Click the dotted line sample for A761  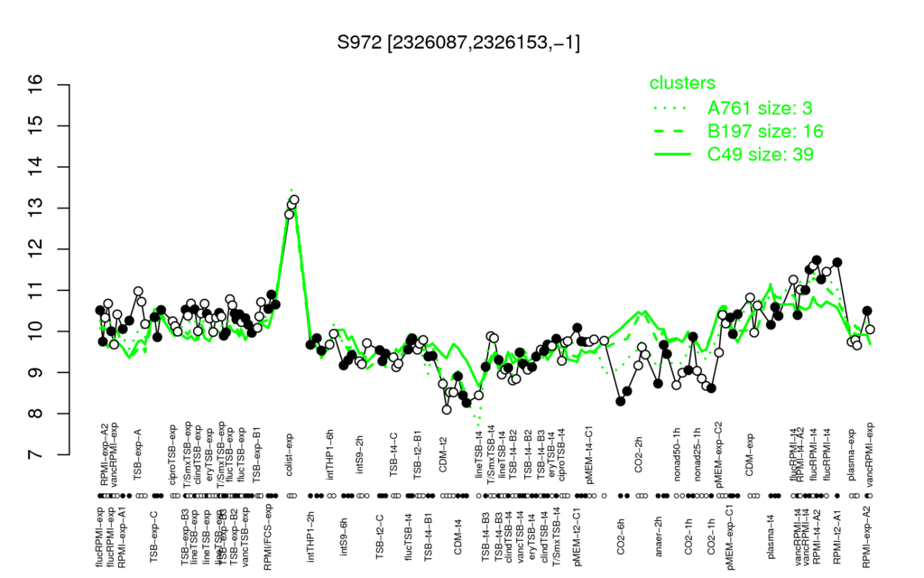click(672, 108)
